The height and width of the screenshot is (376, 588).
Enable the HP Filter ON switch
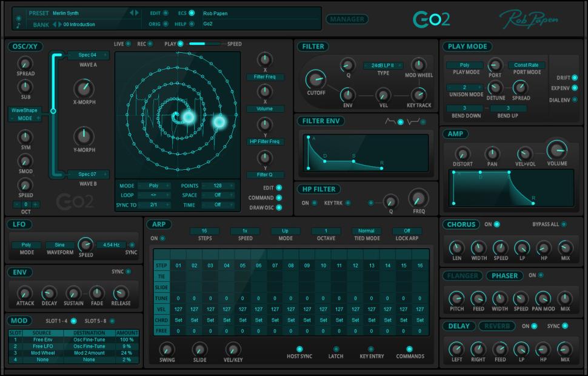click(x=314, y=203)
